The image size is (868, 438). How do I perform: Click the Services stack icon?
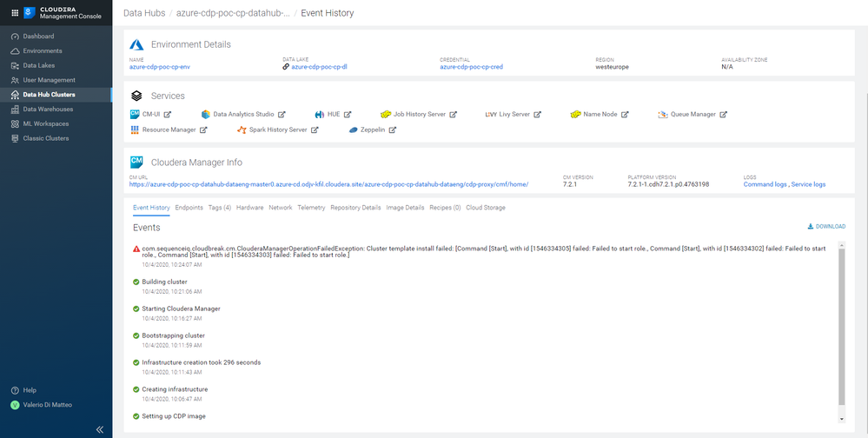point(136,96)
